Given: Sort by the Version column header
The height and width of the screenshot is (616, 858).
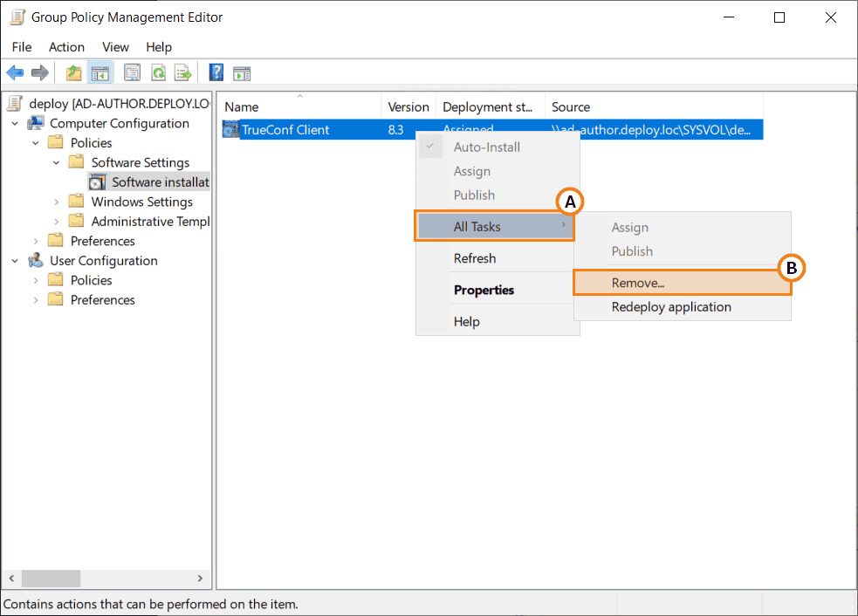Looking at the screenshot, I should click(x=408, y=106).
